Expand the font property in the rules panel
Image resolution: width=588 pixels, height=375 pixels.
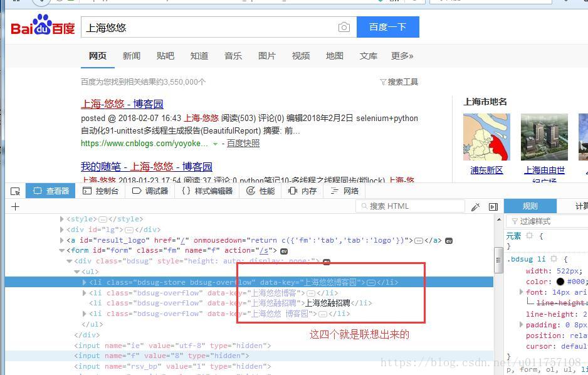(x=522, y=292)
